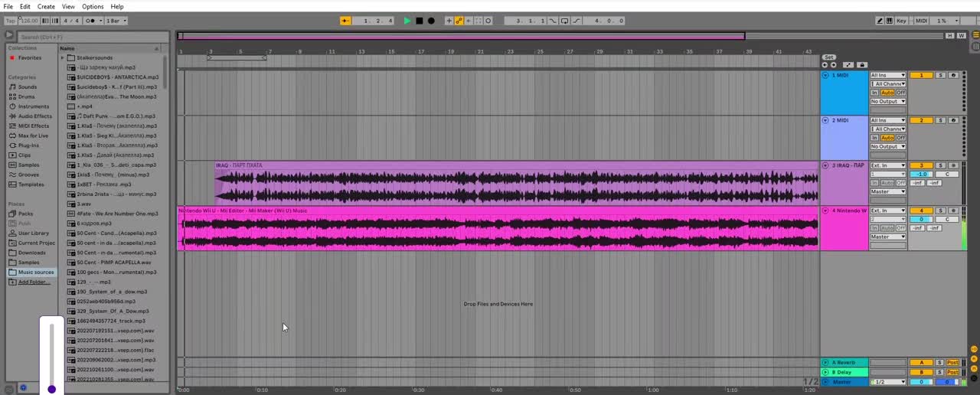Image resolution: width=980 pixels, height=395 pixels.
Task: Open the Drums category
Action: pos(27,97)
